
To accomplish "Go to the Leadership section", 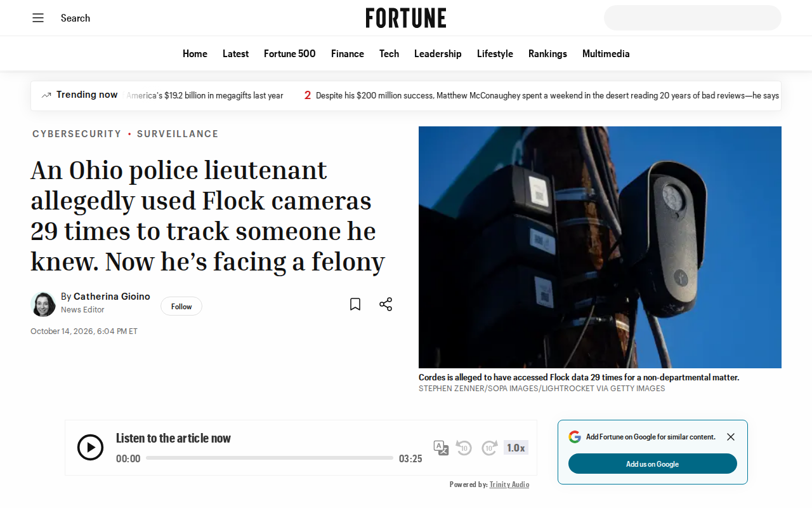I will click(438, 54).
